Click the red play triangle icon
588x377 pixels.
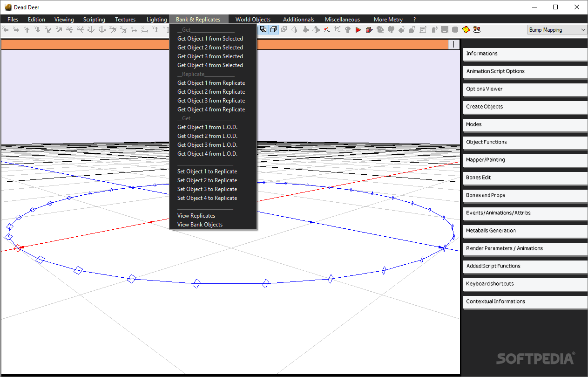[358, 30]
